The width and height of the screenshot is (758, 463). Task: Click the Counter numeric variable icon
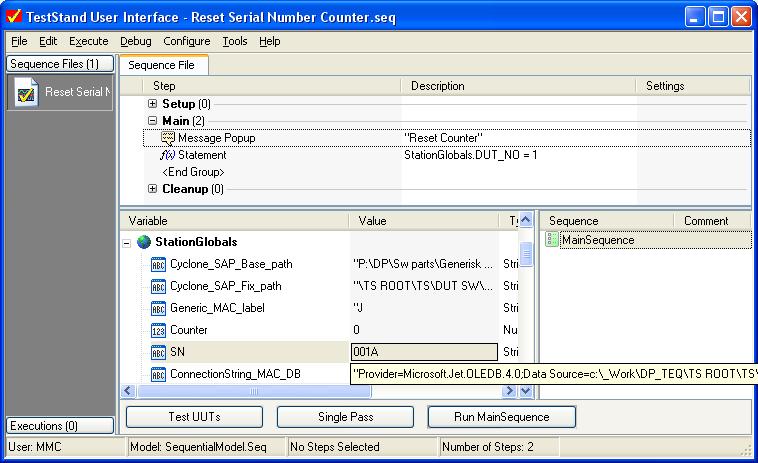(158, 330)
